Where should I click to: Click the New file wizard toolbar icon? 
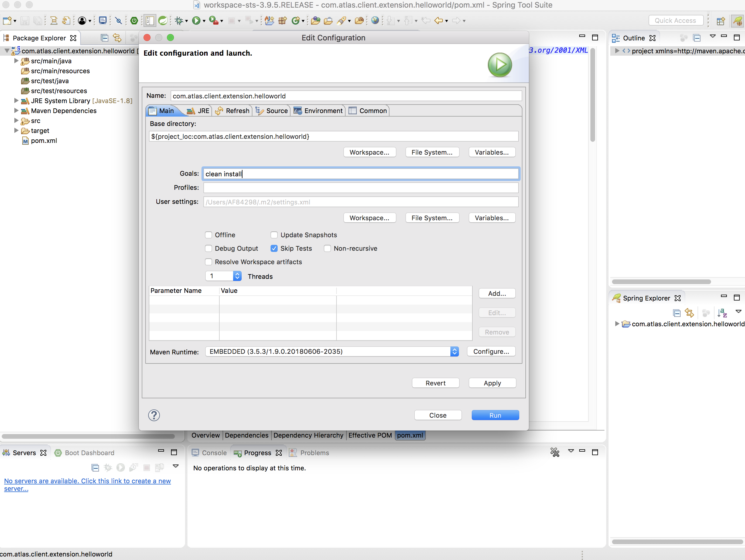[x=7, y=21]
